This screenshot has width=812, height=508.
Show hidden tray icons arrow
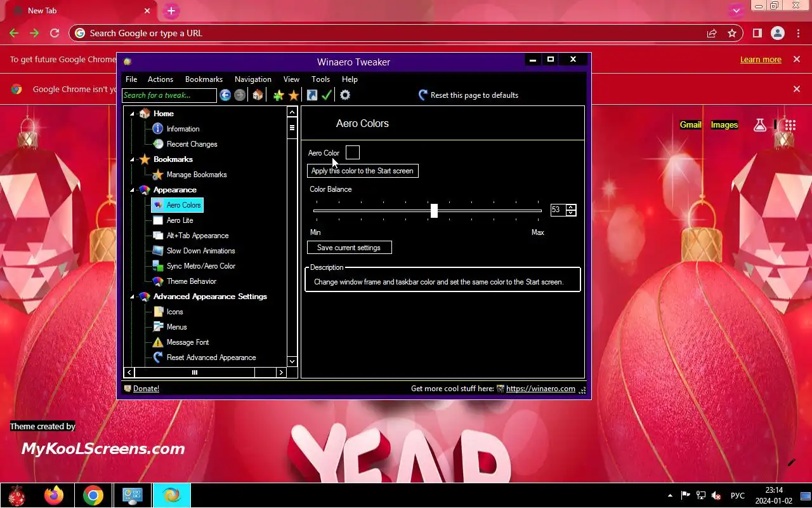670,495
